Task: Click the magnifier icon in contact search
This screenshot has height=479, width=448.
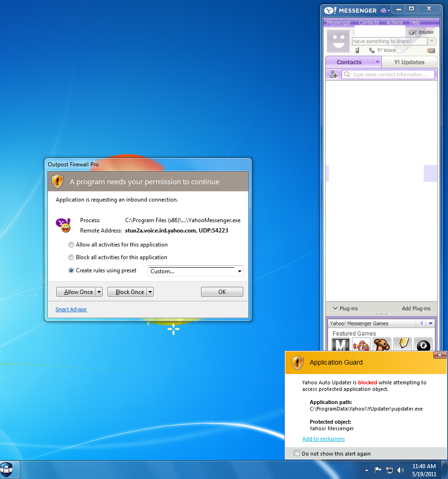Action: pos(347,74)
